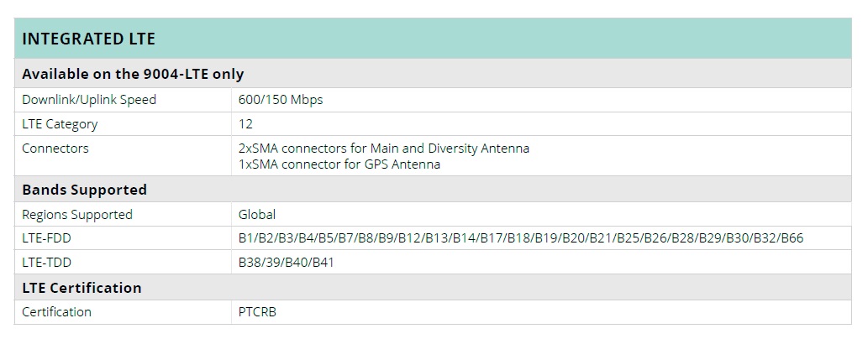Click the LTE-FDD row label
The width and height of the screenshot is (868, 339).
47,238
